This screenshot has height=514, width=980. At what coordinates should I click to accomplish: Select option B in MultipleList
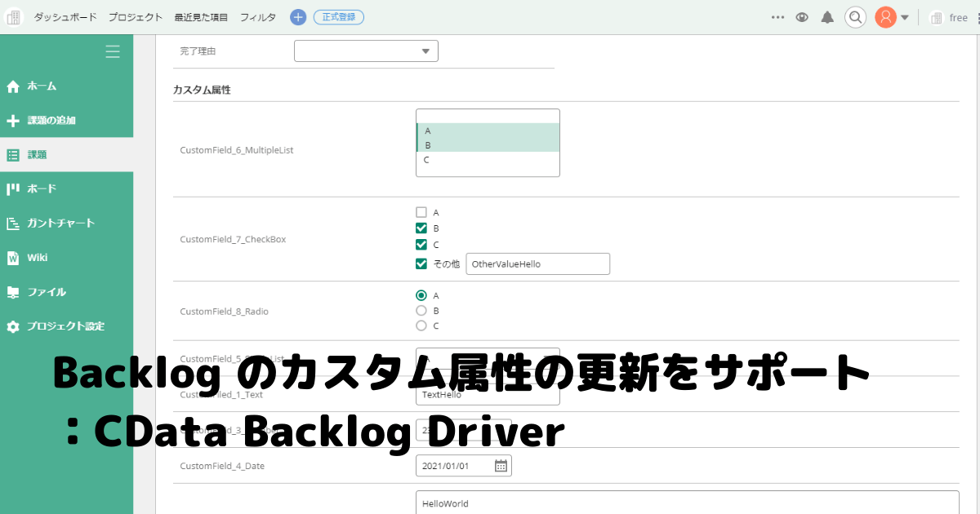coord(488,145)
